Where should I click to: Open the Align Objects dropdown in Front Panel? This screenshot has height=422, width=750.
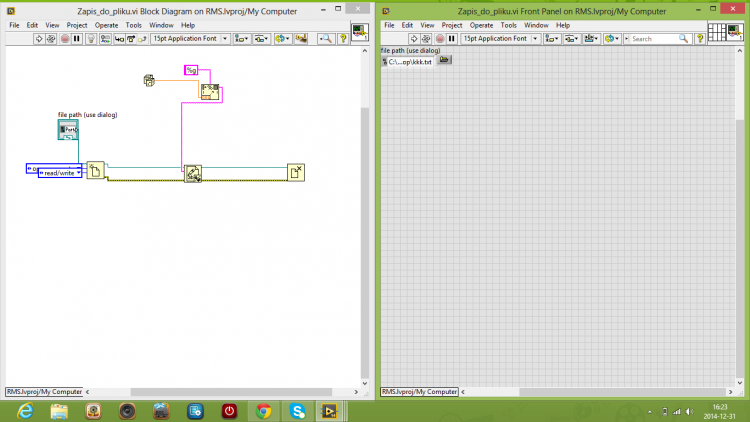551,39
